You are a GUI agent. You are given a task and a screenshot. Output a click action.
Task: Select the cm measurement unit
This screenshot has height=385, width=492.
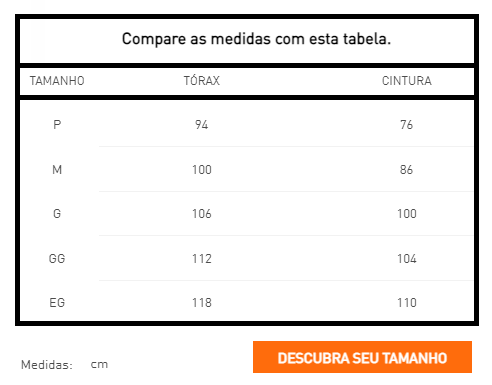tap(99, 364)
